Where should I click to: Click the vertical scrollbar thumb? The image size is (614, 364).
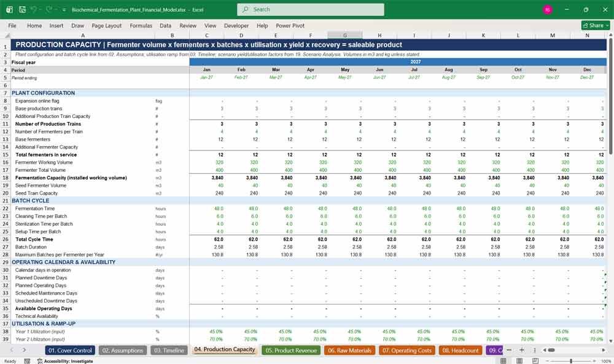point(611,96)
